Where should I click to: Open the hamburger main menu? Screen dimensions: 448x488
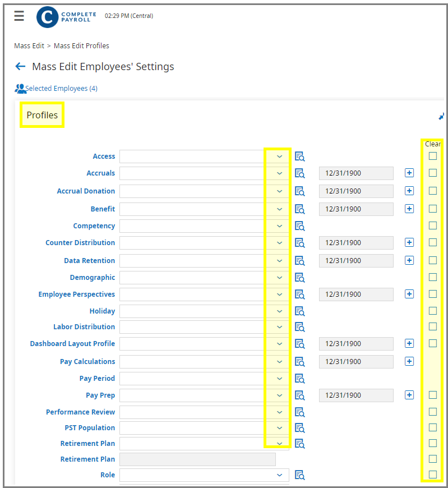[19, 16]
